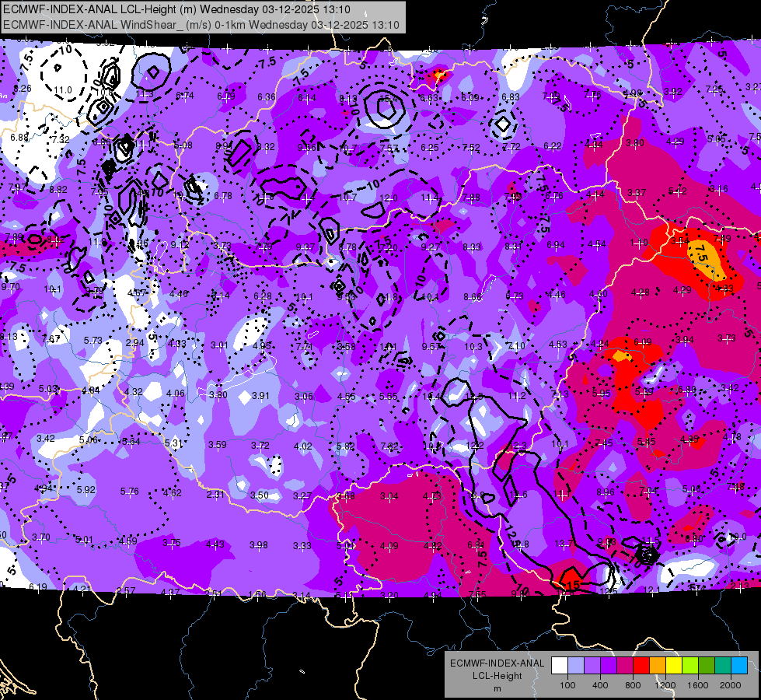Click the map value '5.55'
Screen dimensions: 761x700
point(388,397)
